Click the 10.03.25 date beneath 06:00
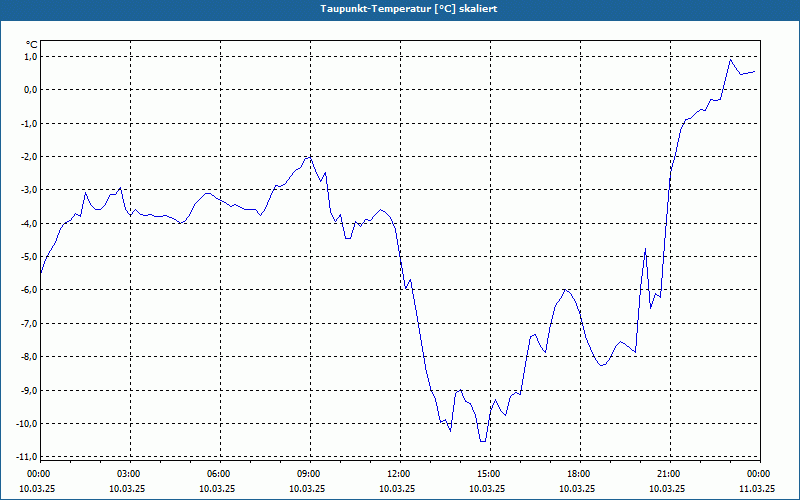The width and height of the screenshot is (800, 500). point(216,488)
